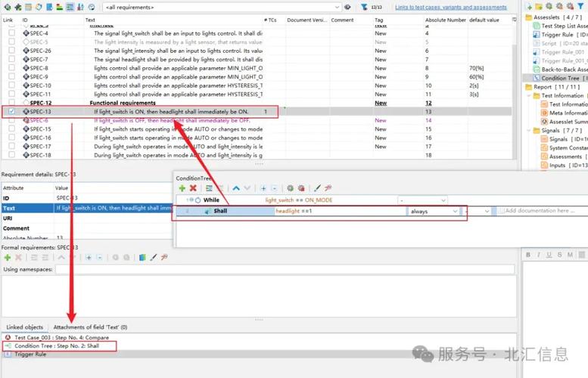Check the Link checkbox for SPEC-15
588x378 pixels.
tap(11, 129)
